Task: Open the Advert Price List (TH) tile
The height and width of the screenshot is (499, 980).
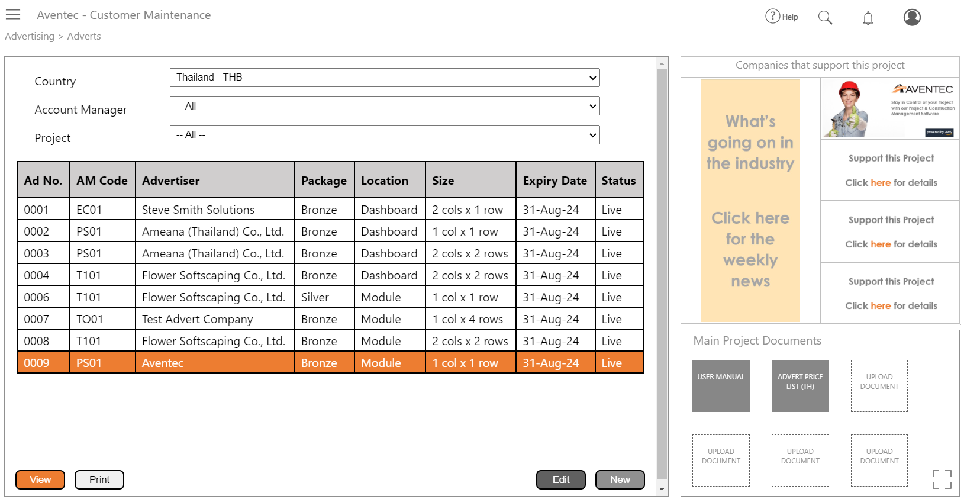Action: pyautogui.click(x=800, y=386)
